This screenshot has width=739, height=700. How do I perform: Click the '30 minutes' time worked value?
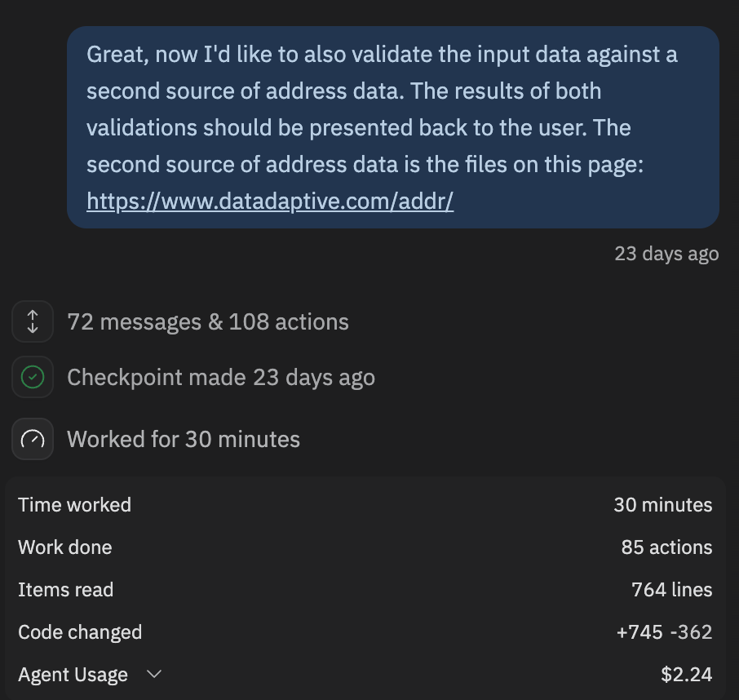[x=662, y=505]
